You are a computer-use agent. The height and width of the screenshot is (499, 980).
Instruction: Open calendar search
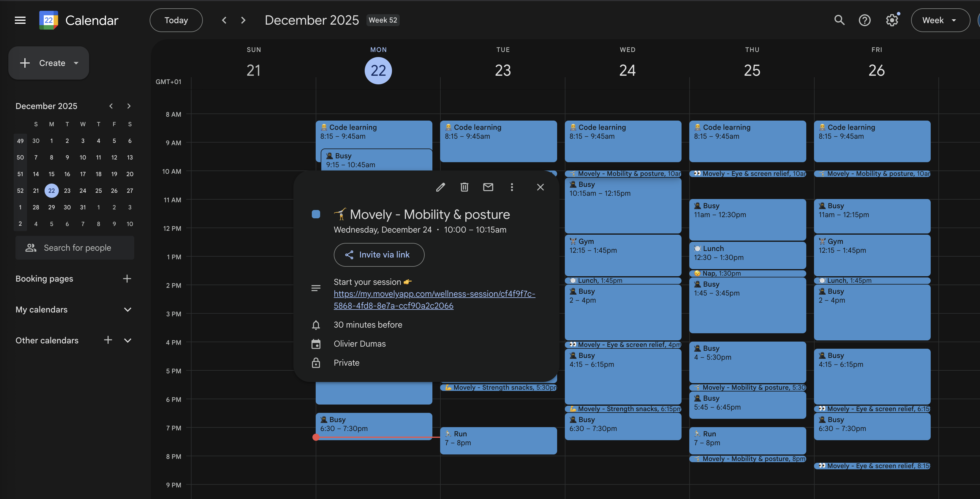pyautogui.click(x=839, y=20)
